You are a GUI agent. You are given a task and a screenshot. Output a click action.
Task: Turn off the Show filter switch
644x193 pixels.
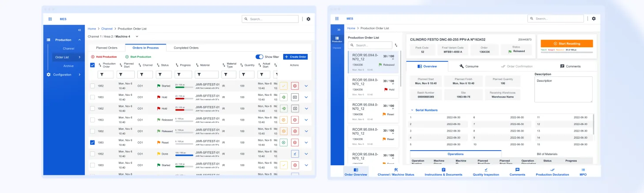[x=259, y=57]
